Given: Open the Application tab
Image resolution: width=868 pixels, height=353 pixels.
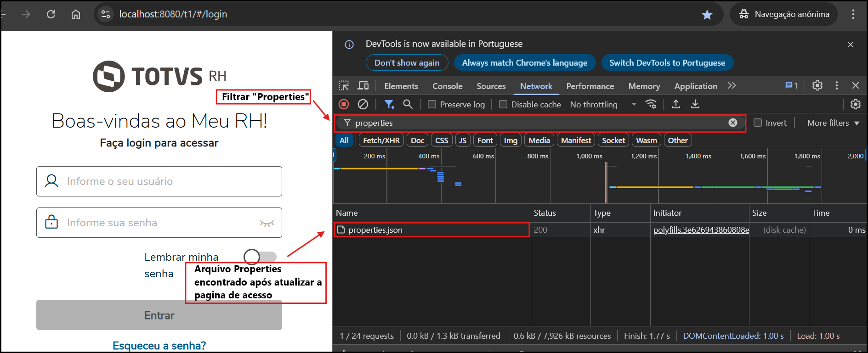Looking at the screenshot, I should pos(695,86).
